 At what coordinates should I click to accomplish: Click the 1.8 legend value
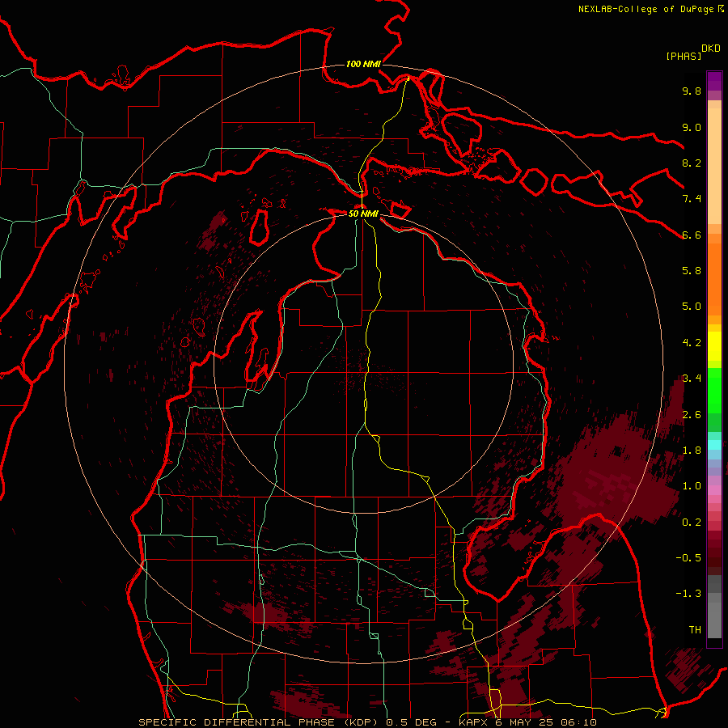692,451
